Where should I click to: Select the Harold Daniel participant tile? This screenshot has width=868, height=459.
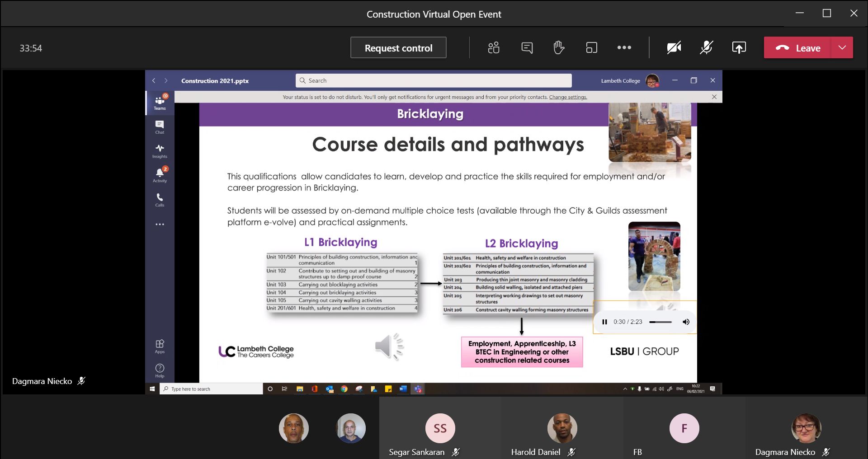pos(562,428)
